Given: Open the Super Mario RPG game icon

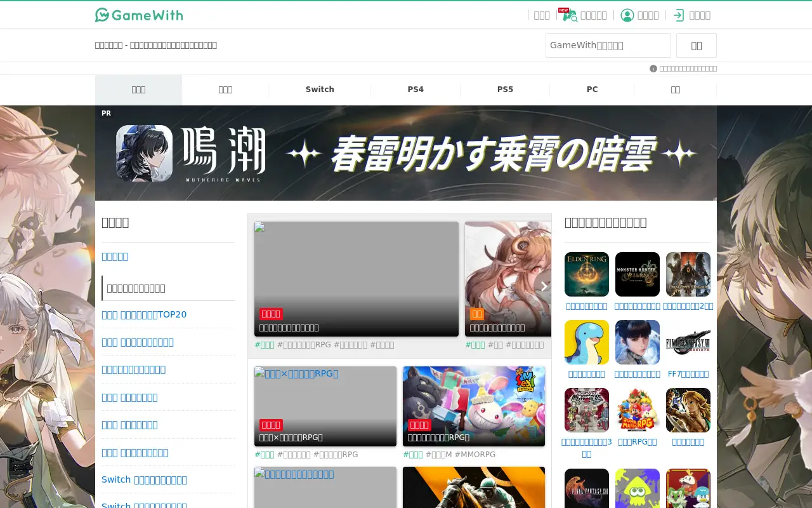Looking at the screenshot, I should coord(638,410).
